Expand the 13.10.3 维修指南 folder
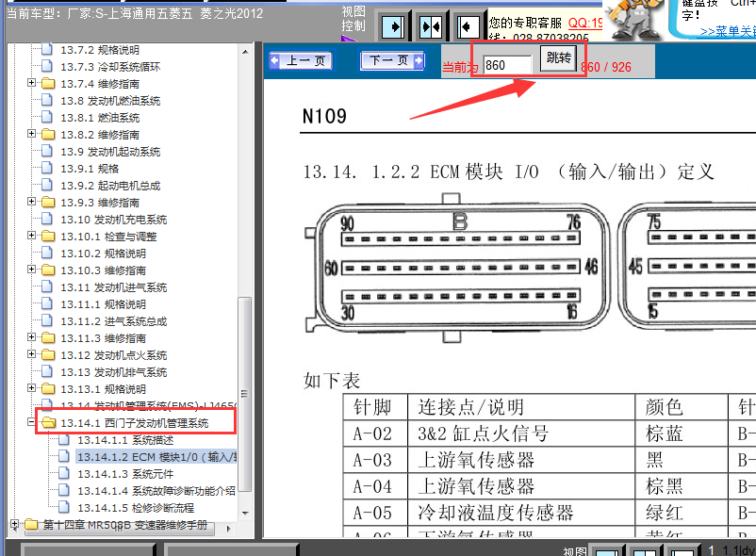 tap(32, 270)
